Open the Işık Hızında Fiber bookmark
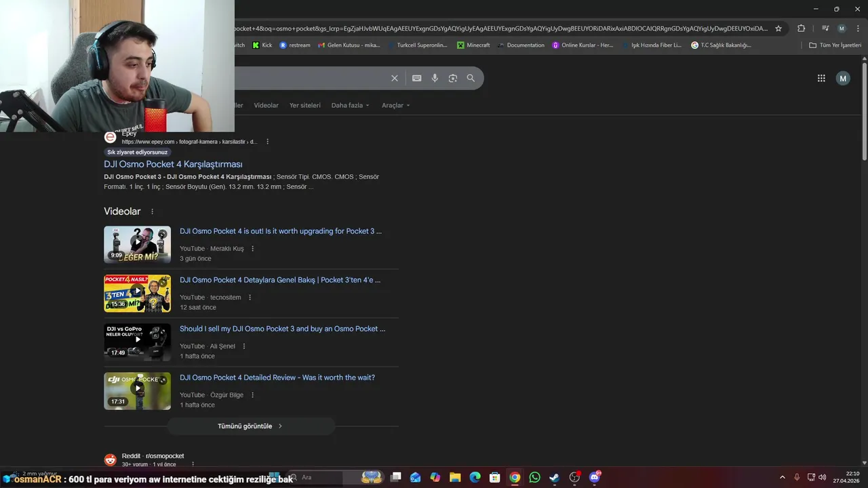Viewport: 868px width, 488px height. pos(652,45)
